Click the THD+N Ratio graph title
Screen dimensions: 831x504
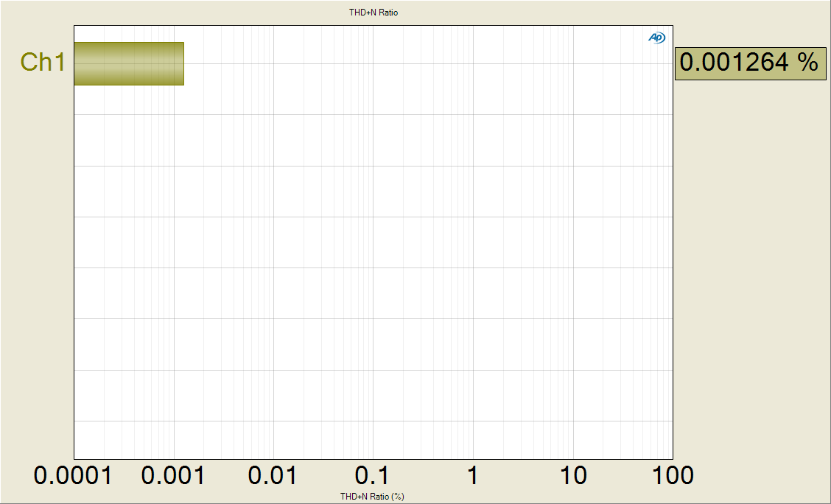pos(373,13)
